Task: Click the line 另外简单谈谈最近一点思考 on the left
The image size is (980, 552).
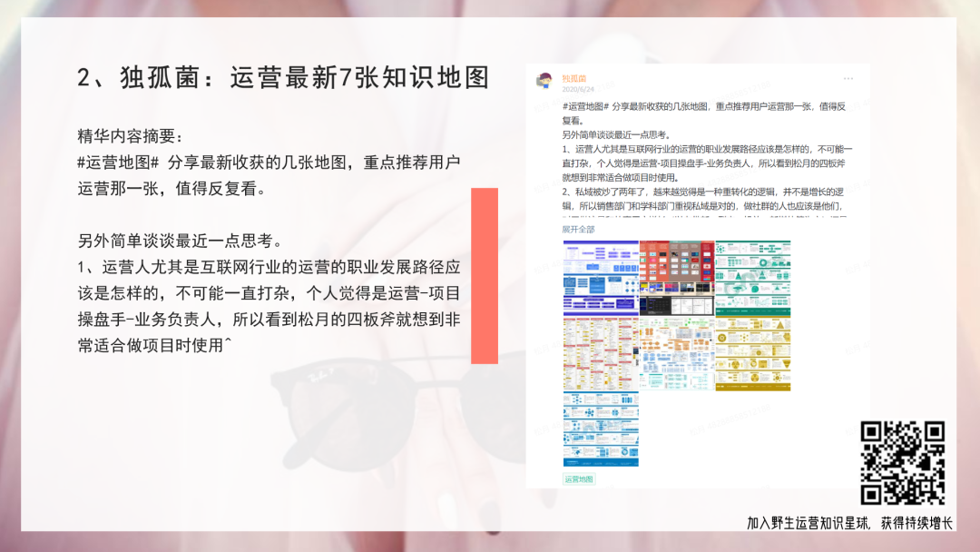Action: click(180, 241)
